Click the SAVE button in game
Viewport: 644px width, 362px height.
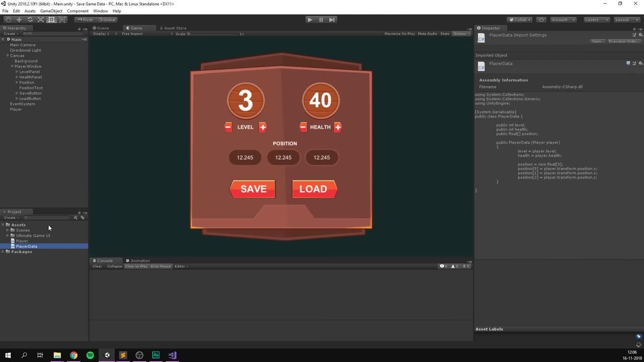(x=253, y=189)
